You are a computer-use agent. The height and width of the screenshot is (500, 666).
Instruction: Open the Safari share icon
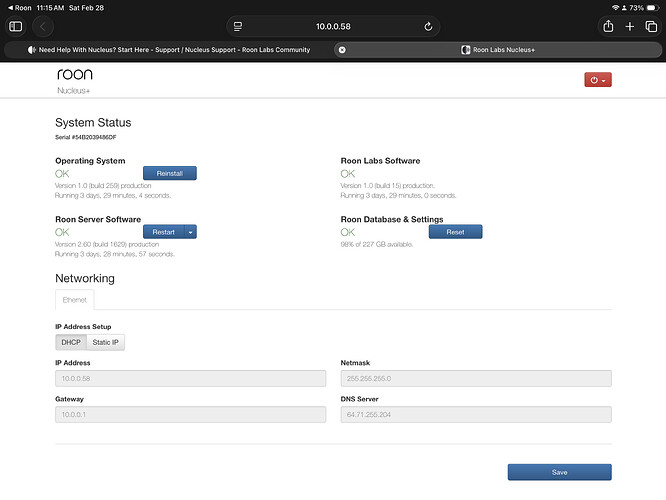pyautogui.click(x=607, y=27)
